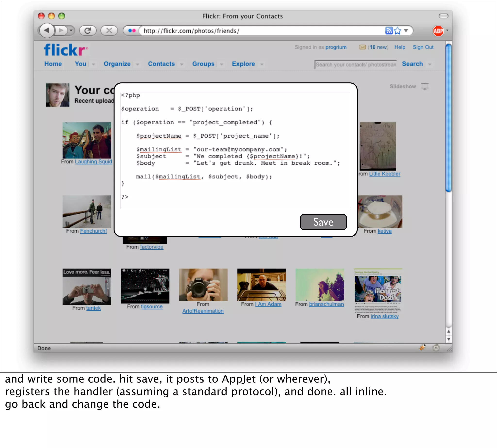This screenshot has width=497, height=448.
Task: Open the Contacts menu item
Action: (161, 64)
